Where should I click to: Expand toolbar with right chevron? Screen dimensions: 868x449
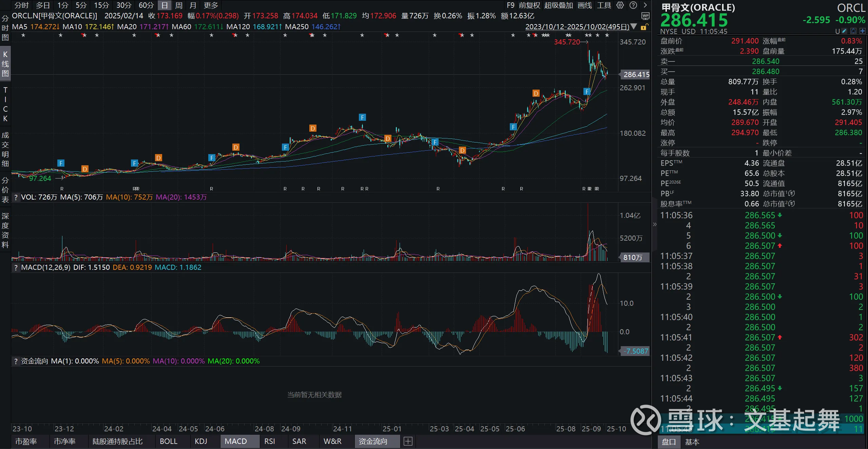(x=645, y=5)
